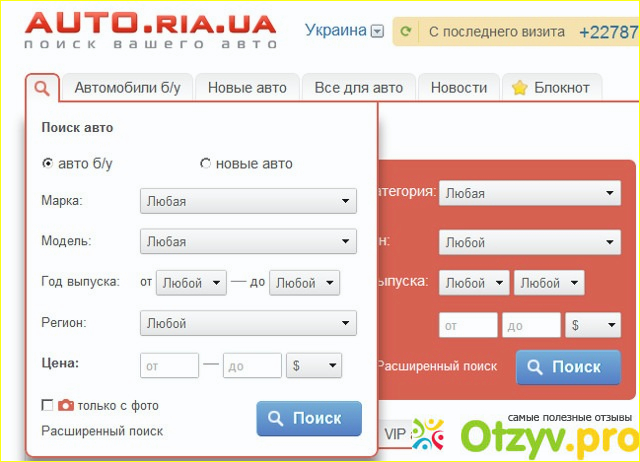
Task: Go to the 'Все для авто' tab
Action: [358, 88]
